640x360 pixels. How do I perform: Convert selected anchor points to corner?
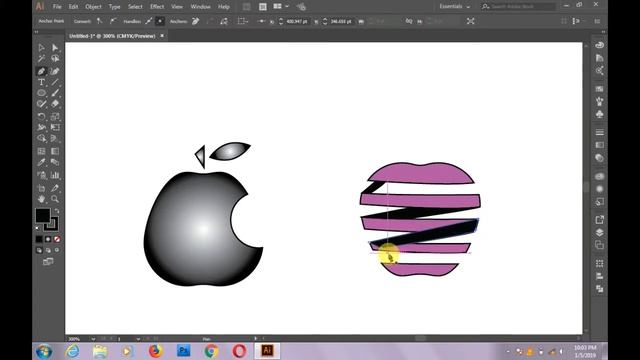coord(100,21)
